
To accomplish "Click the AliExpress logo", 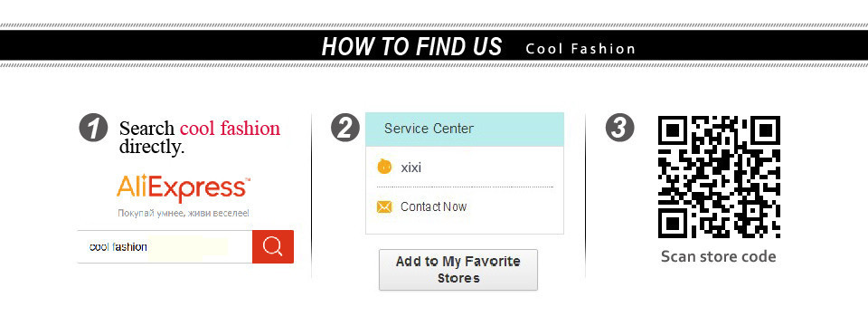I will point(184,189).
